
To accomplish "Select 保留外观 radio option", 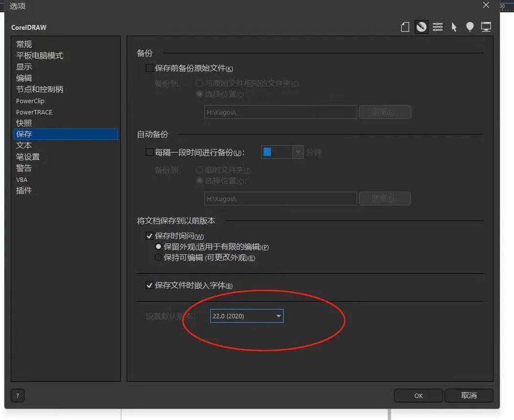I will [159, 247].
